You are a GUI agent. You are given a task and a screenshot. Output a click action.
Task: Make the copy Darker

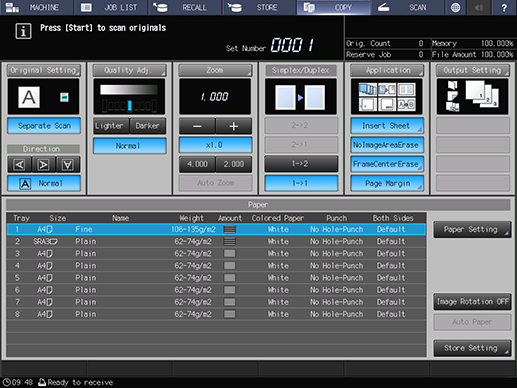148,126
